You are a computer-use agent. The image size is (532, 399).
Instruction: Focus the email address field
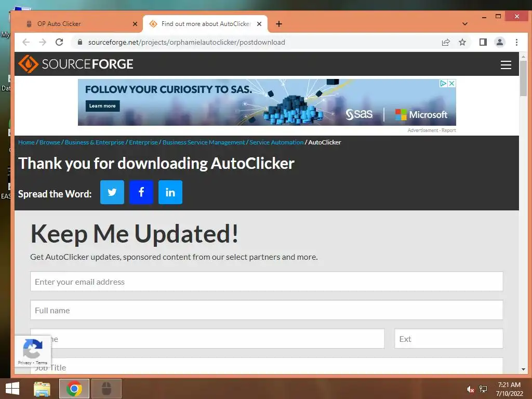(x=267, y=281)
